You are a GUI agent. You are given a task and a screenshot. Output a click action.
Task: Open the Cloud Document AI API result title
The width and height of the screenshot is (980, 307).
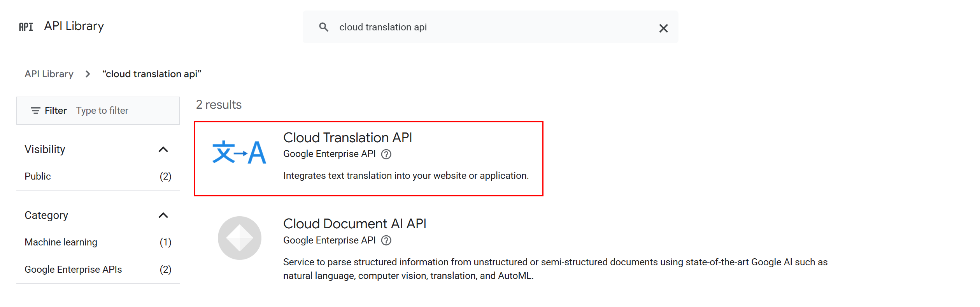[354, 224]
